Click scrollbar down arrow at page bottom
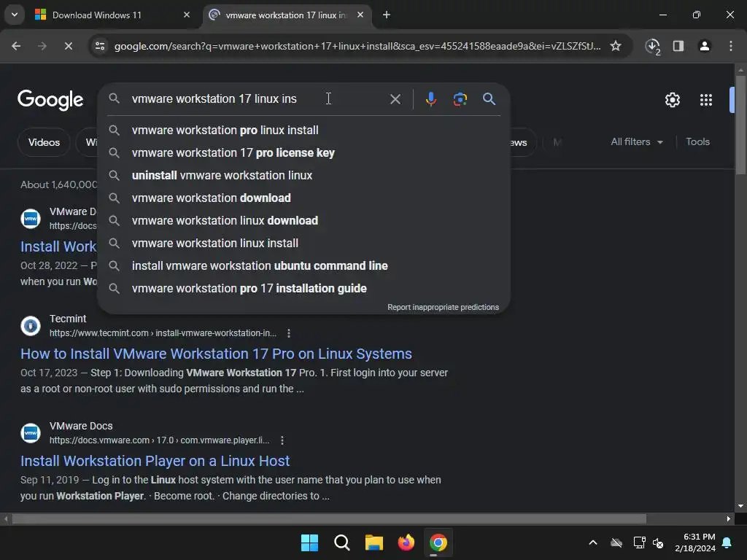This screenshot has width=747, height=560. pos(740,506)
